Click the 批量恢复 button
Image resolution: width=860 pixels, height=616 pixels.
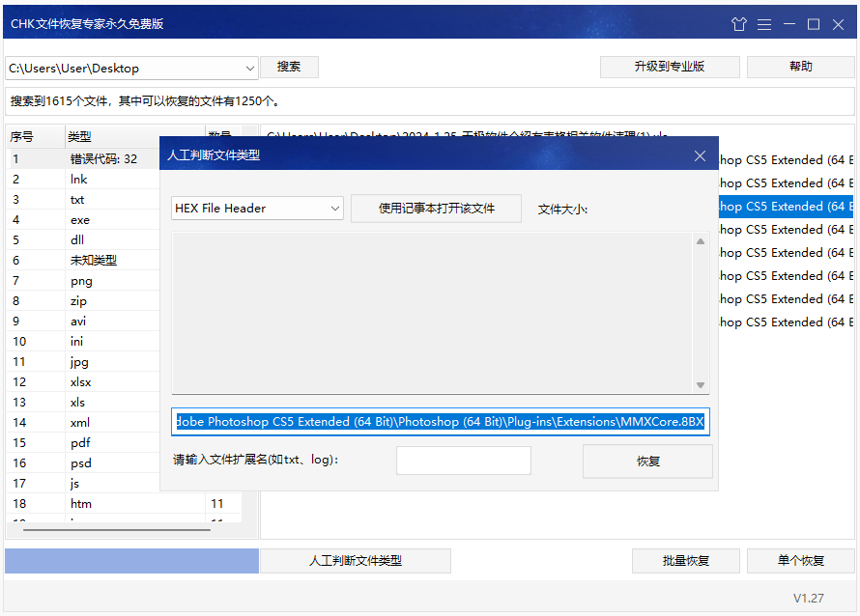(x=685, y=560)
